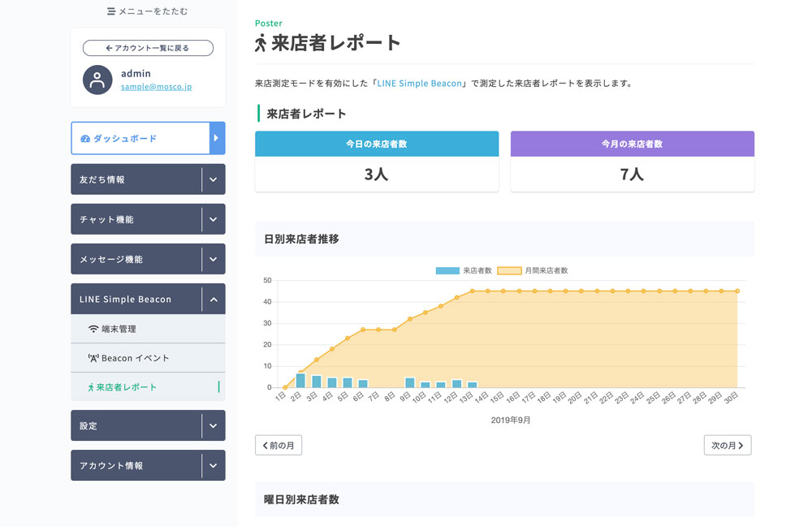The height and width of the screenshot is (527, 812).
Task: Toggle the 来店者数 blue legend swatch
Action: point(447,270)
